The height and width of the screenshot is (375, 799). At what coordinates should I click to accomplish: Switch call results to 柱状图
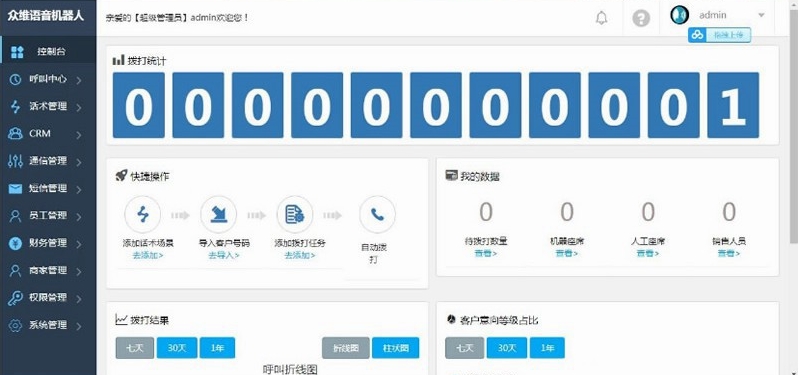(x=395, y=348)
